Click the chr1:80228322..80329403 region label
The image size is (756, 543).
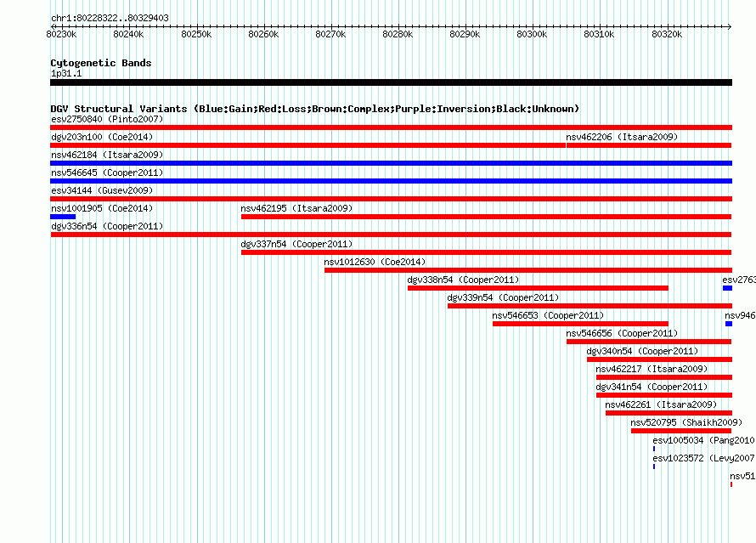pyautogui.click(x=110, y=18)
